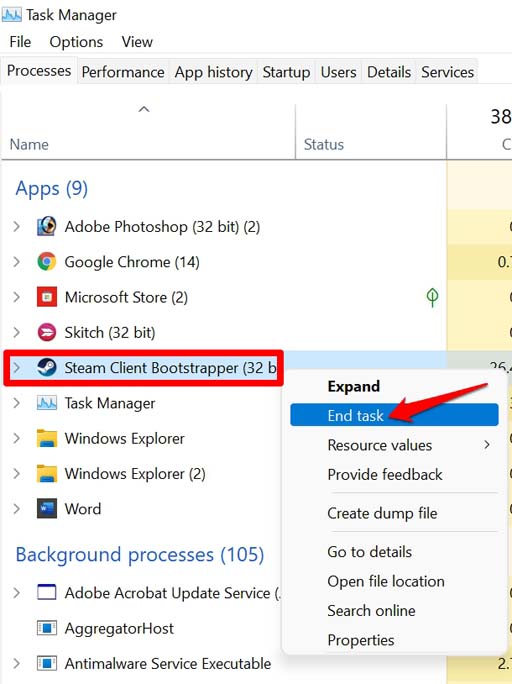The width and height of the screenshot is (512, 684).
Task: Click the AggregatorHost process icon
Action: pos(47,628)
